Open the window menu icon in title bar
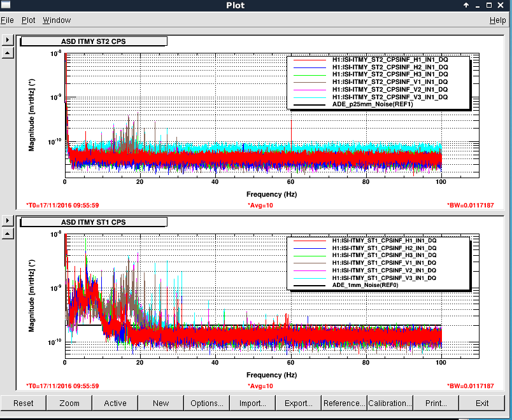Viewport: 512px width, 420px height. tap(6, 6)
